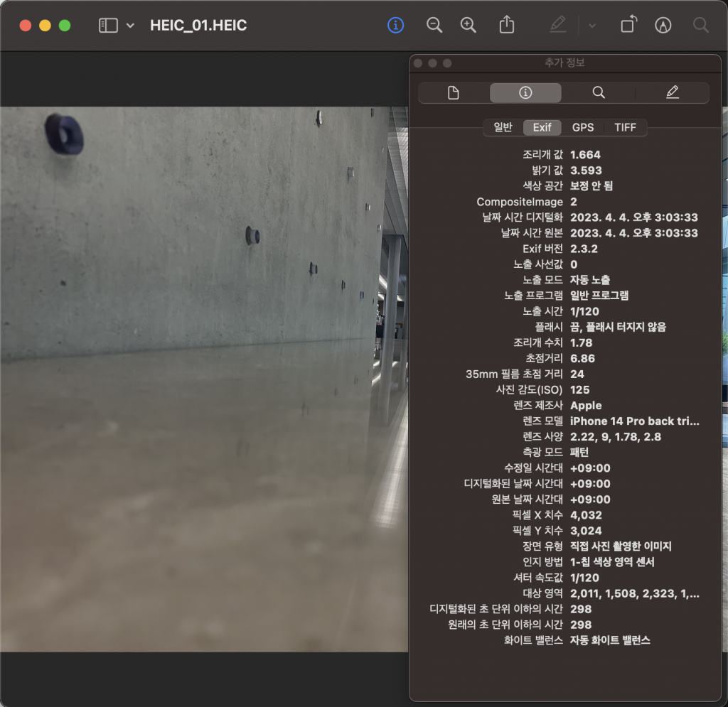Open the GPS tab
Image resolution: width=728 pixels, height=707 pixels.
coord(583,128)
